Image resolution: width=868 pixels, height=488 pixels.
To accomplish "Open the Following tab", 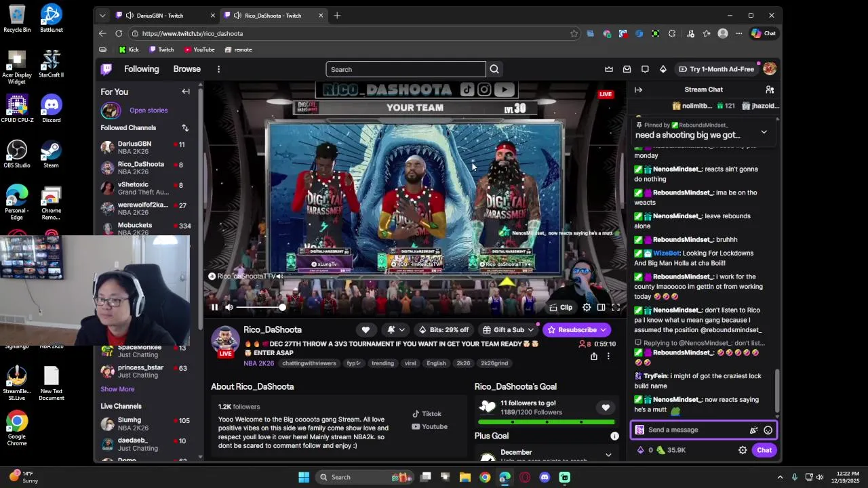I will (x=141, y=69).
